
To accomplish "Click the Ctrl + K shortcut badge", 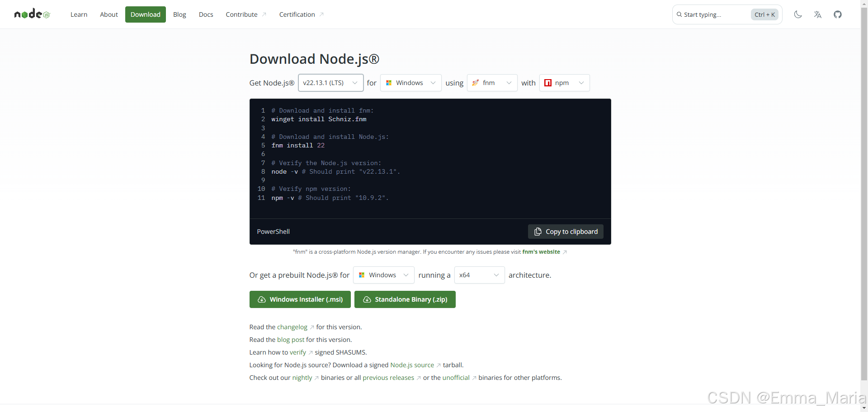I will pyautogui.click(x=764, y=14).
